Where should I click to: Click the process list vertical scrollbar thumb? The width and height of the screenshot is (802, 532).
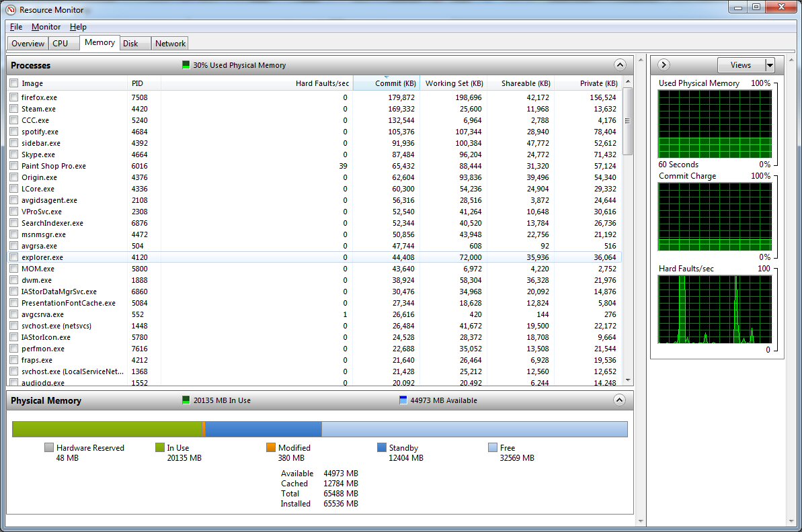click(628, 121)
